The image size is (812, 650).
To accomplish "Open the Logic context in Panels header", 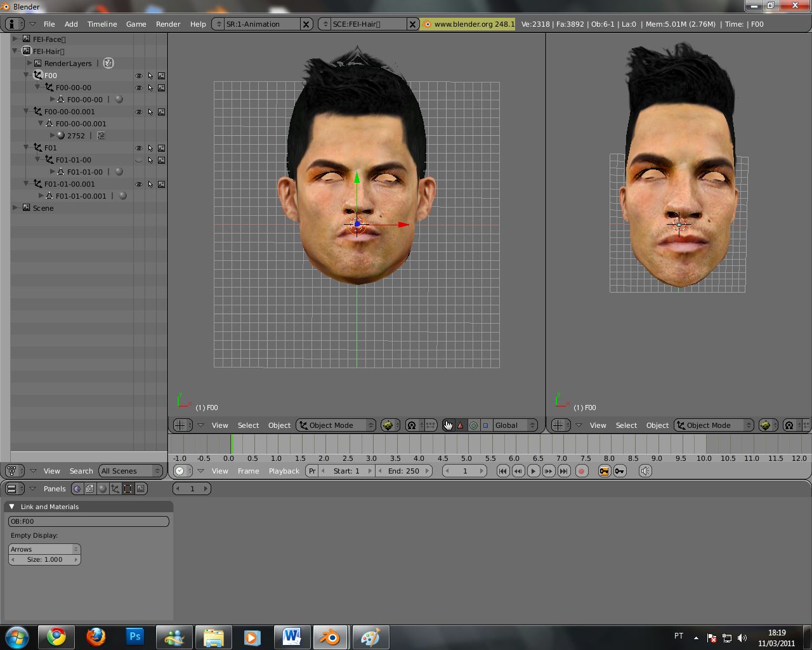I will (77, 489).
